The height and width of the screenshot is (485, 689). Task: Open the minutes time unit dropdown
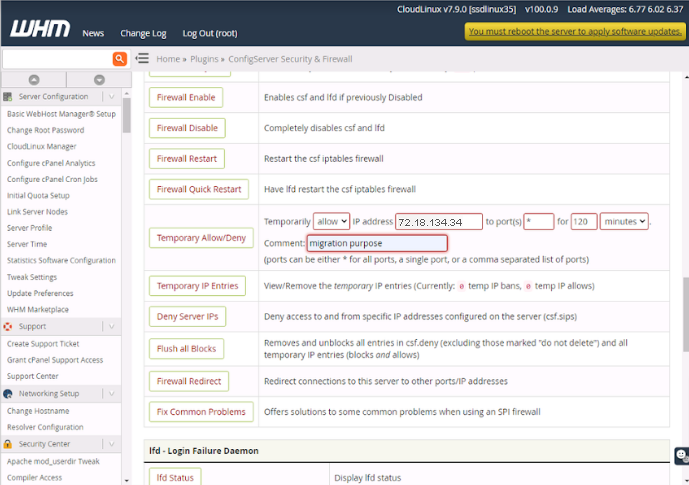point(624,221)
